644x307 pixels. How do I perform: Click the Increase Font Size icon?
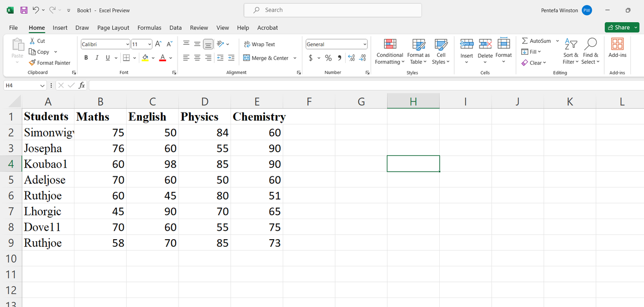[158, 44]
